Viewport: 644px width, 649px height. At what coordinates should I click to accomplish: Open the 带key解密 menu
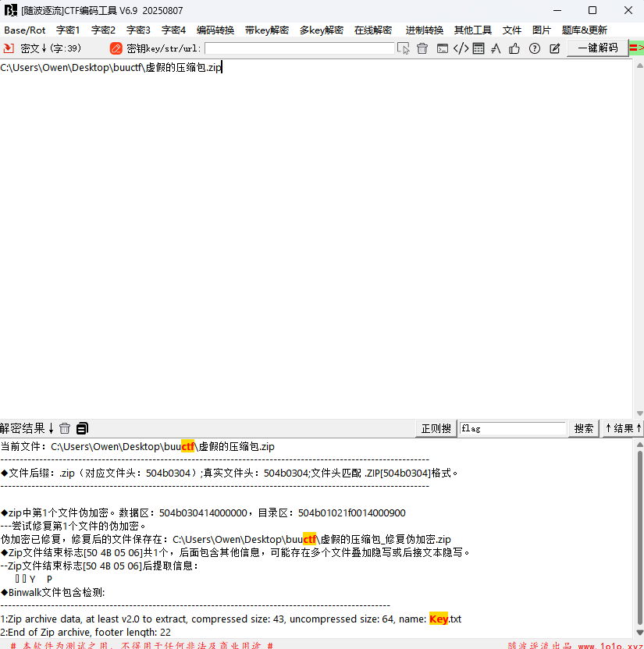tap(267, 30)
